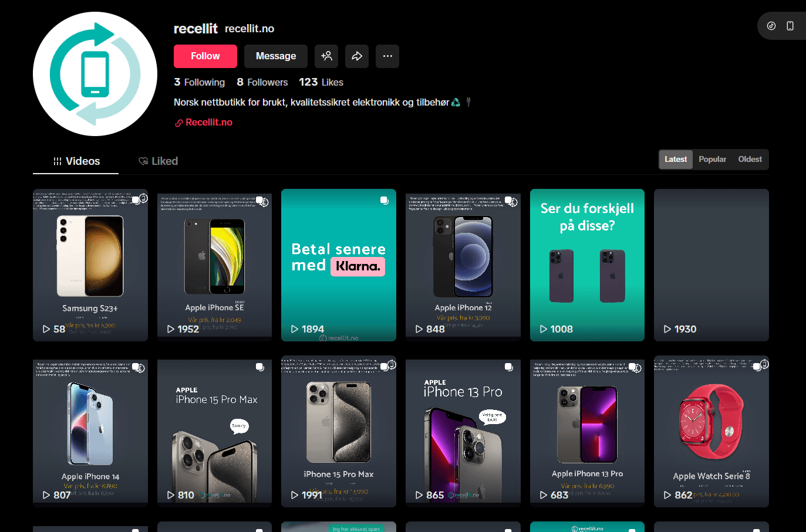Click play icon beside 1930 views
This screenshot has width=806, height=532.
click(x=667, y=329)
